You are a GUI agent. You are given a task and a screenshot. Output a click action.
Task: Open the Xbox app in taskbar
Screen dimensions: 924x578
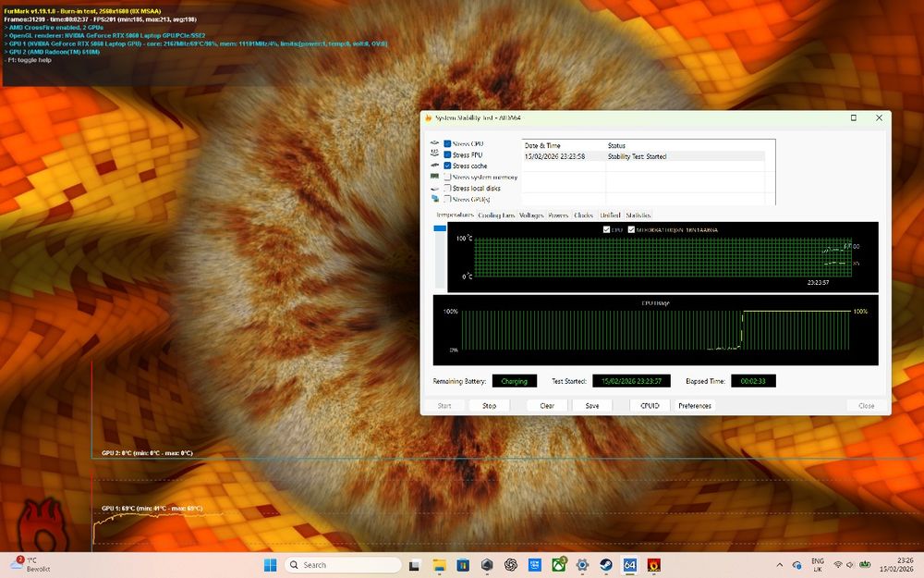[558, 564]
